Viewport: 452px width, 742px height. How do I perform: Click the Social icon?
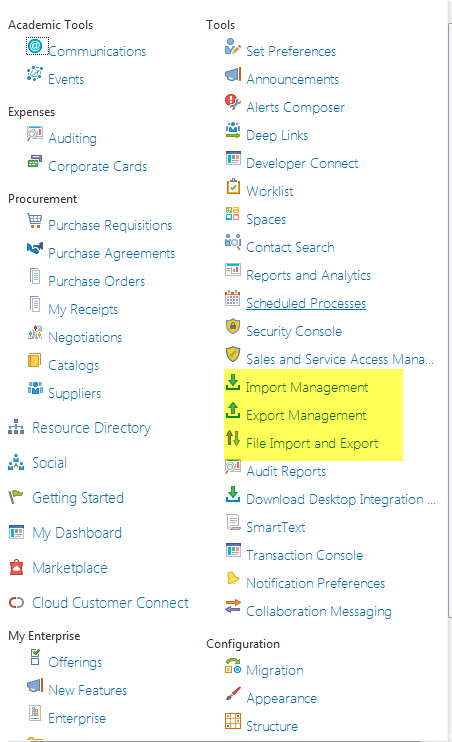point(16,462)
